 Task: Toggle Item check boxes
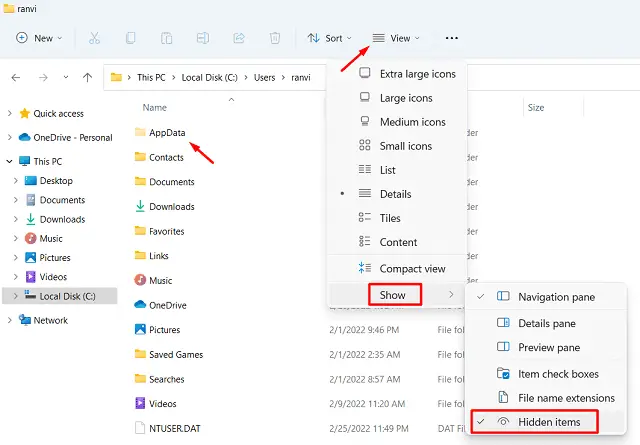(546, 374)
